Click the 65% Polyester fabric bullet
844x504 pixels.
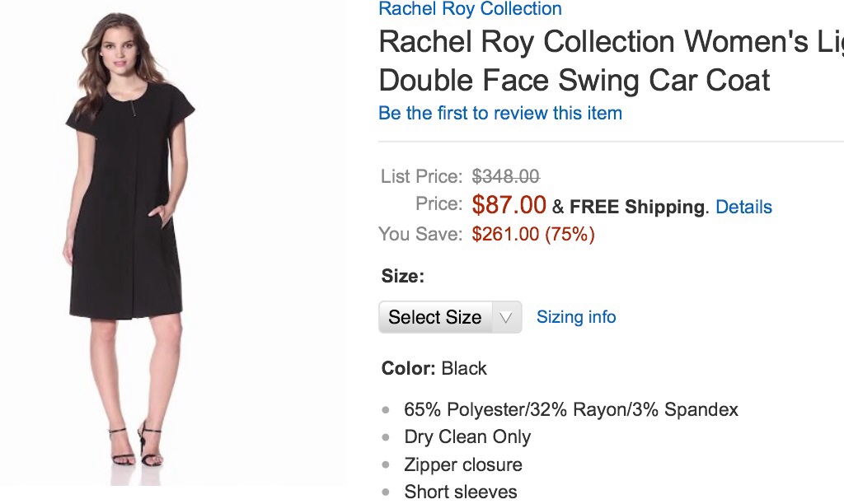[570, 409]
